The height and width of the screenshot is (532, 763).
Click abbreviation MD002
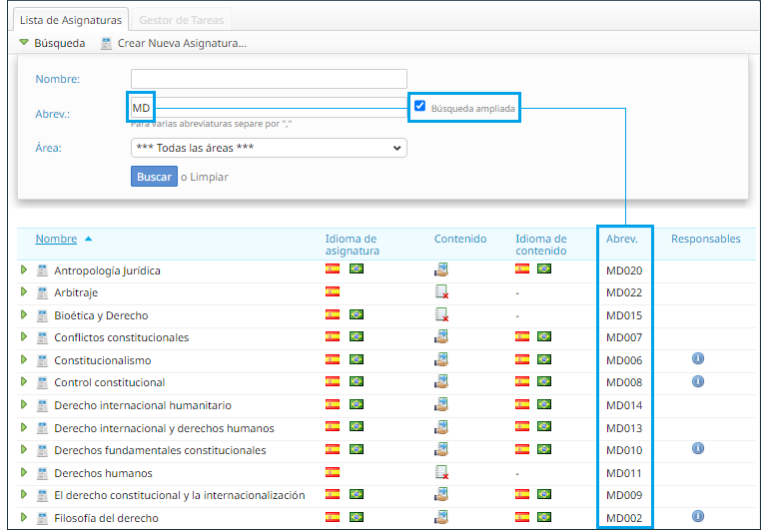[x=624, y=518]
